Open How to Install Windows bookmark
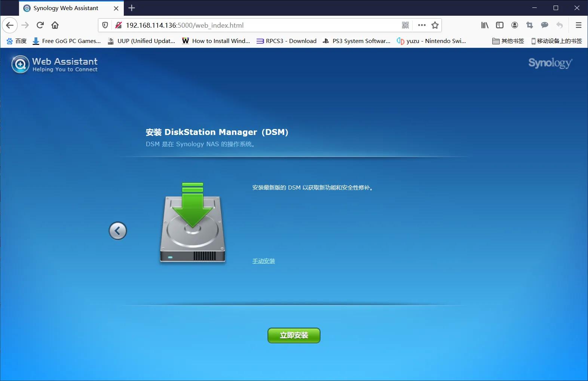This screenshot has height=381, width=588. (x=216, y=41)
